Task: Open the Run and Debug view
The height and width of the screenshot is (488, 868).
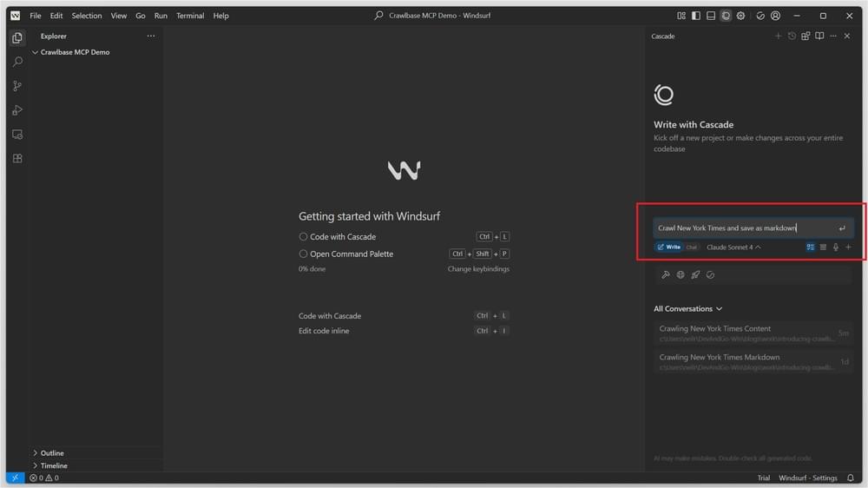Action: point(17,110)
